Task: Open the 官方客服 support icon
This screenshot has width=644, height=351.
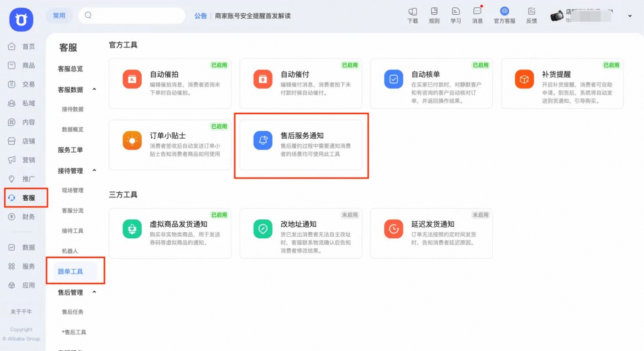Action: pos(504,12)
